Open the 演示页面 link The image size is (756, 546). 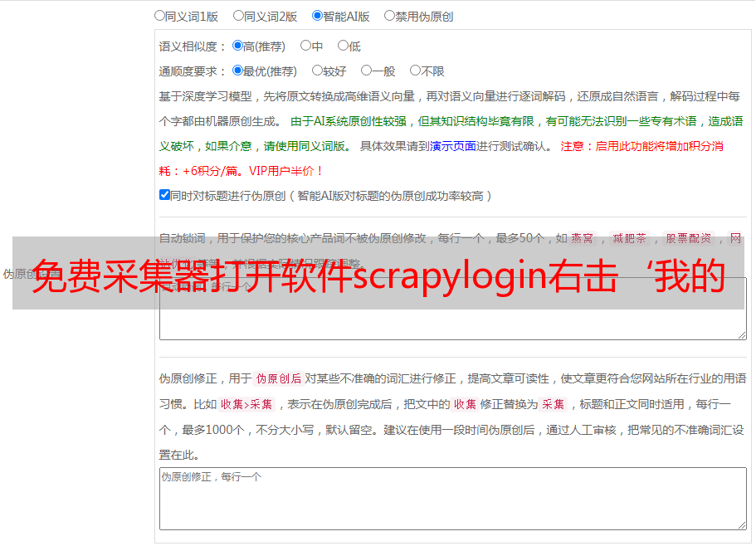(452, 146)
